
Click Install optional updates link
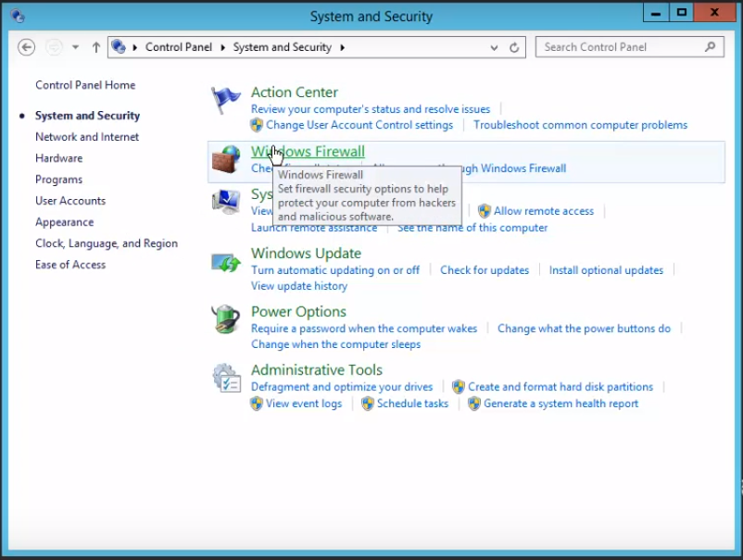[606, 270]
